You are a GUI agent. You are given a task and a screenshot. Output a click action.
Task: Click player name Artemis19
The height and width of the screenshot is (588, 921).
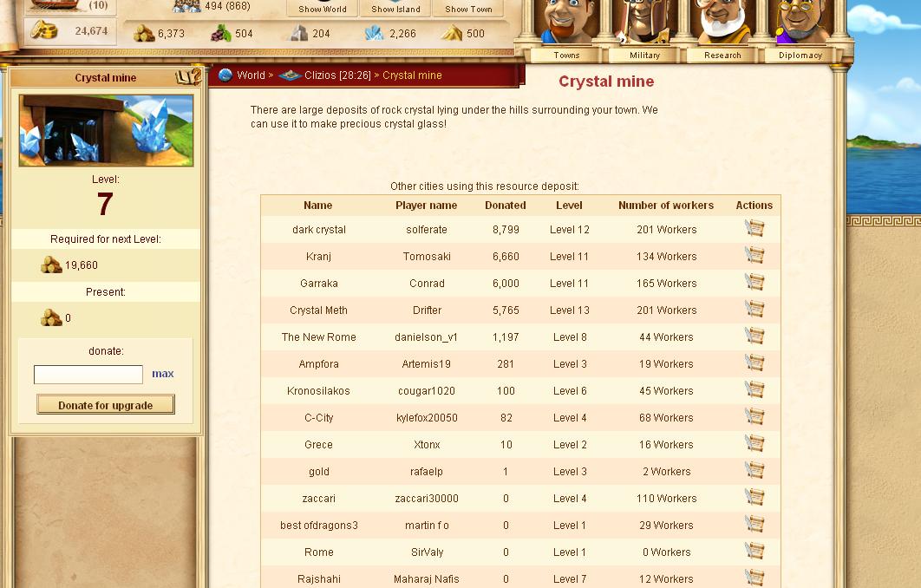[x=427, y=364]
